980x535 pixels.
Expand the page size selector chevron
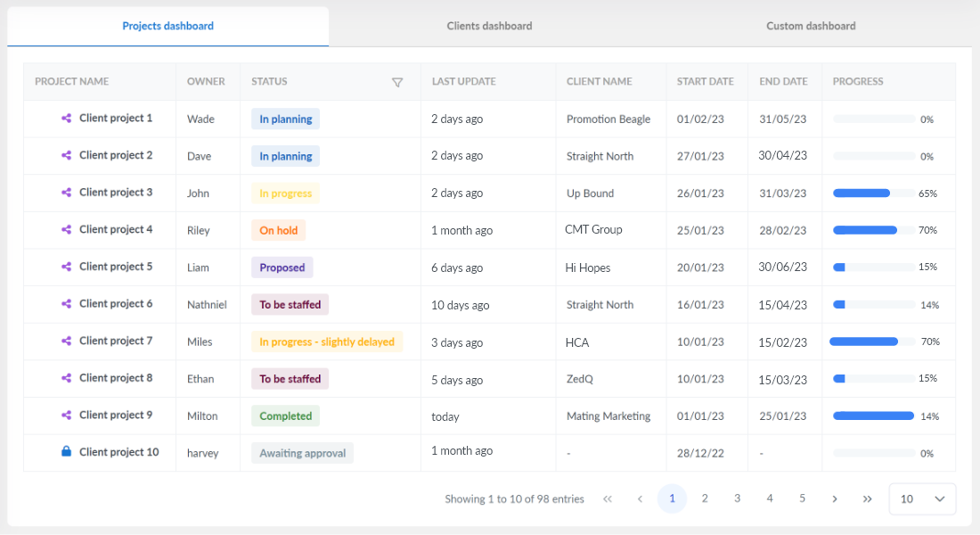(x=939, y=498)
